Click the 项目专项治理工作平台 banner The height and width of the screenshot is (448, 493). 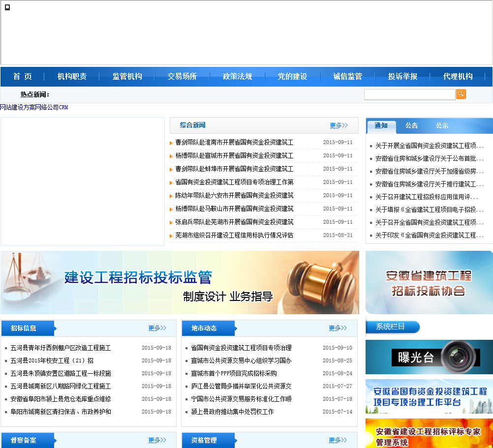429,396
